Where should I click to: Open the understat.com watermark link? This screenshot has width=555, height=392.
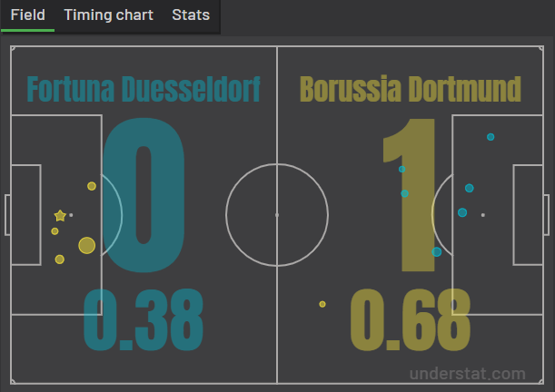tap(467, 373)
